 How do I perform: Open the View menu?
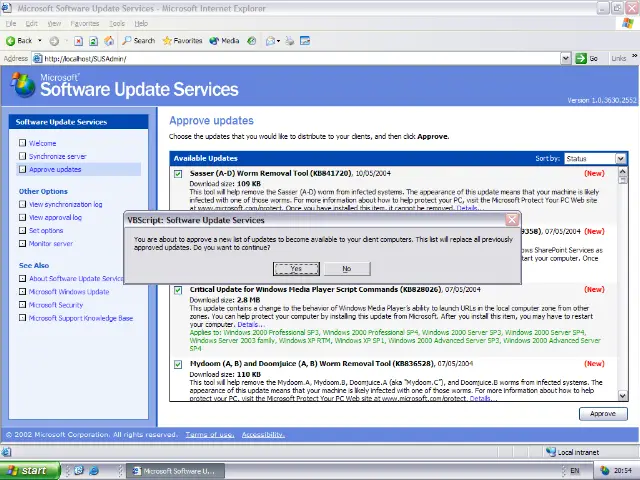click(54, 24)
